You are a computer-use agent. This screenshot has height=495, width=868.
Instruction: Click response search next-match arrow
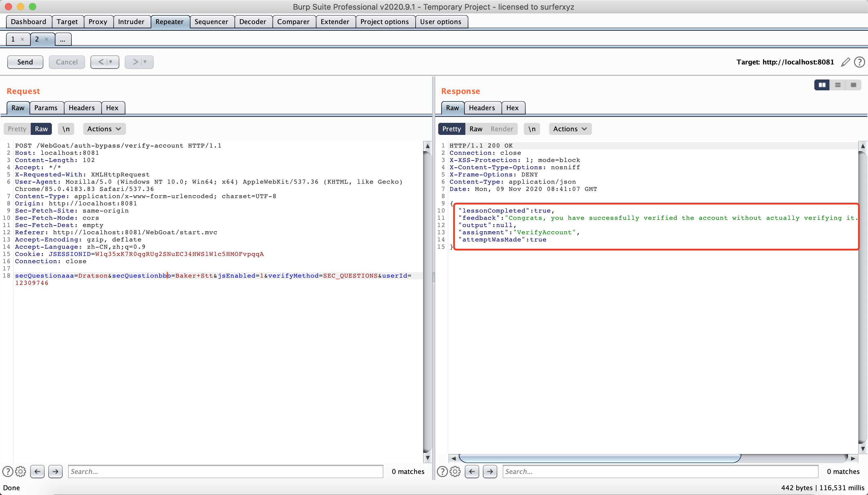[490, 472]
